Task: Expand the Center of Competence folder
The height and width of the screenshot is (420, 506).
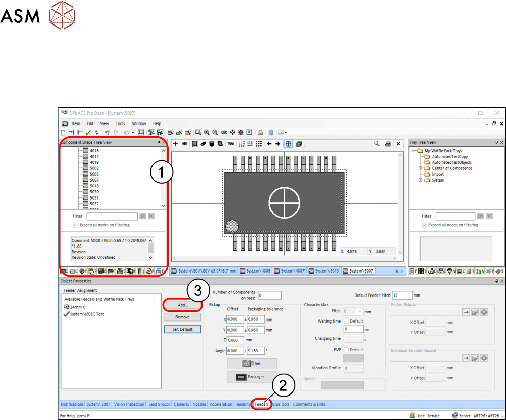Action: point(420,168)
